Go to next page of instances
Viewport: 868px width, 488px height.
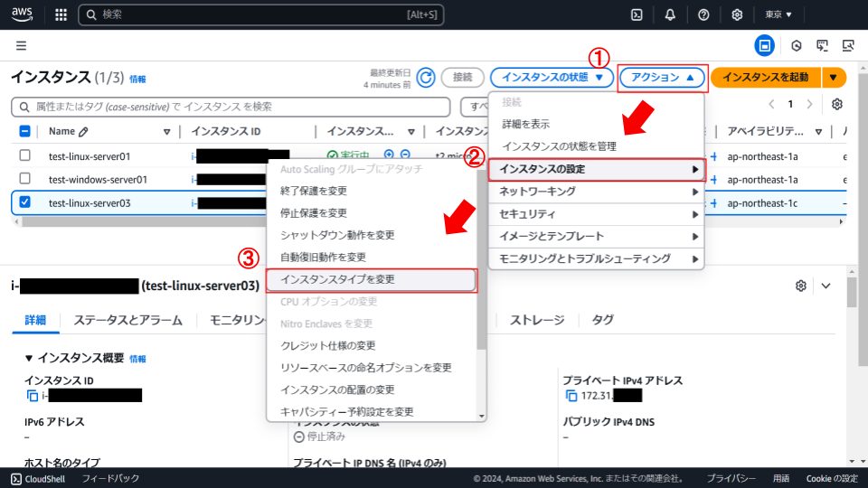click(809, 104)
